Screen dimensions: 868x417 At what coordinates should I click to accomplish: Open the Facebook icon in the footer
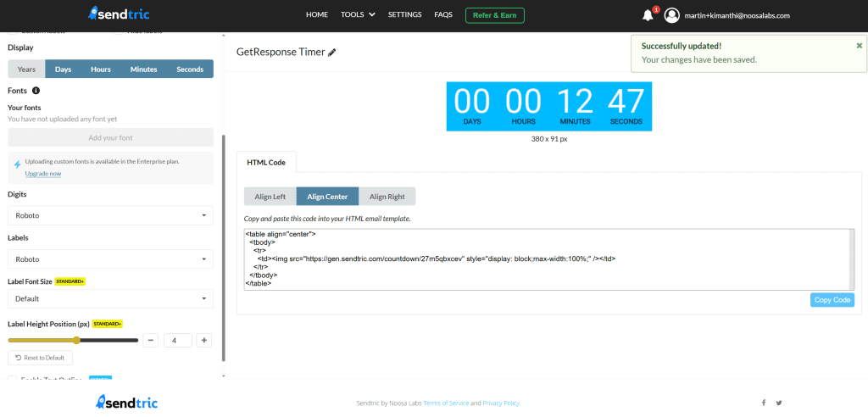(764, 403)
